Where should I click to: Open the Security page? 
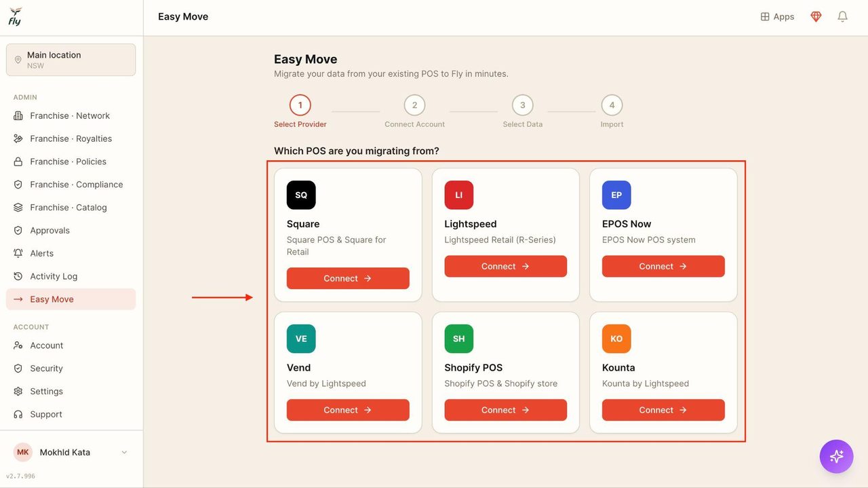pos(71,369)
